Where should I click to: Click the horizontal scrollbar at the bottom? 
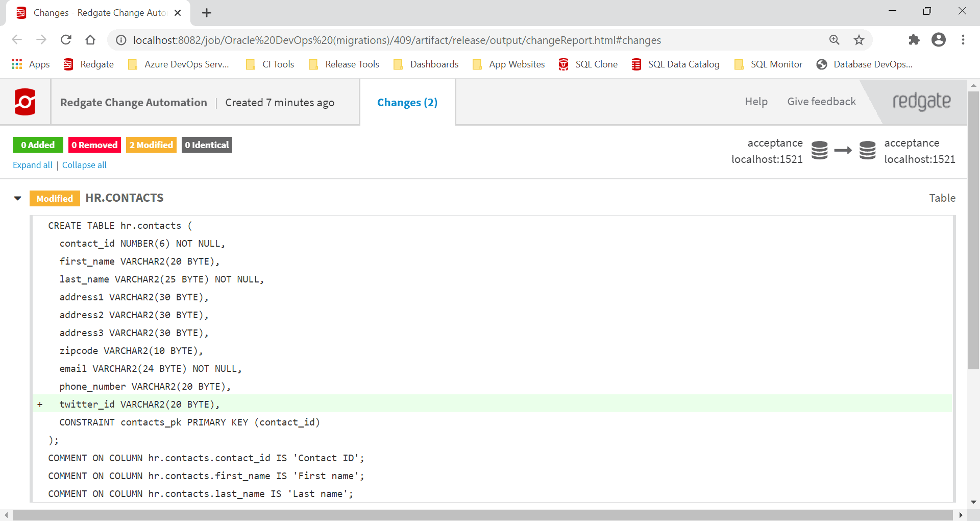[x=482, y=515]
